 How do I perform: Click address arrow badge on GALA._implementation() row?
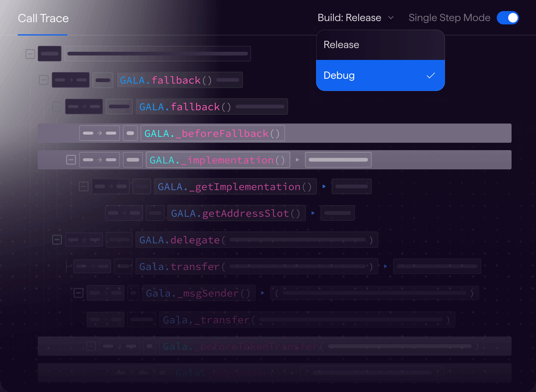coord(100,160)
